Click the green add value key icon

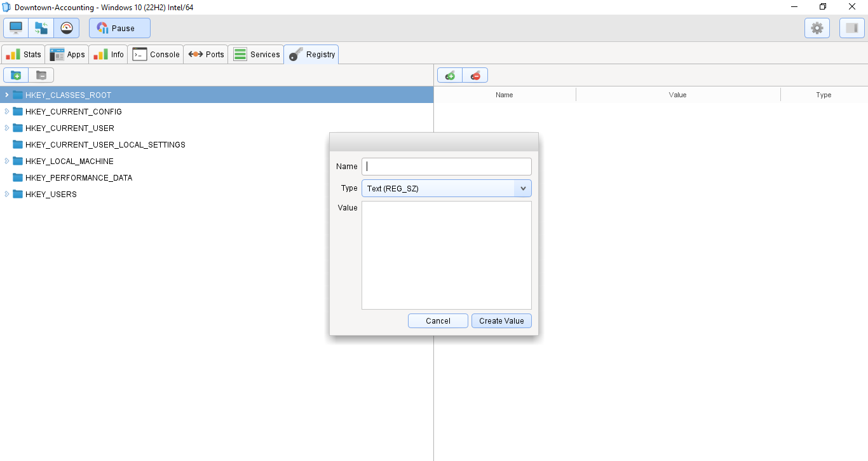tap(450, 74)
